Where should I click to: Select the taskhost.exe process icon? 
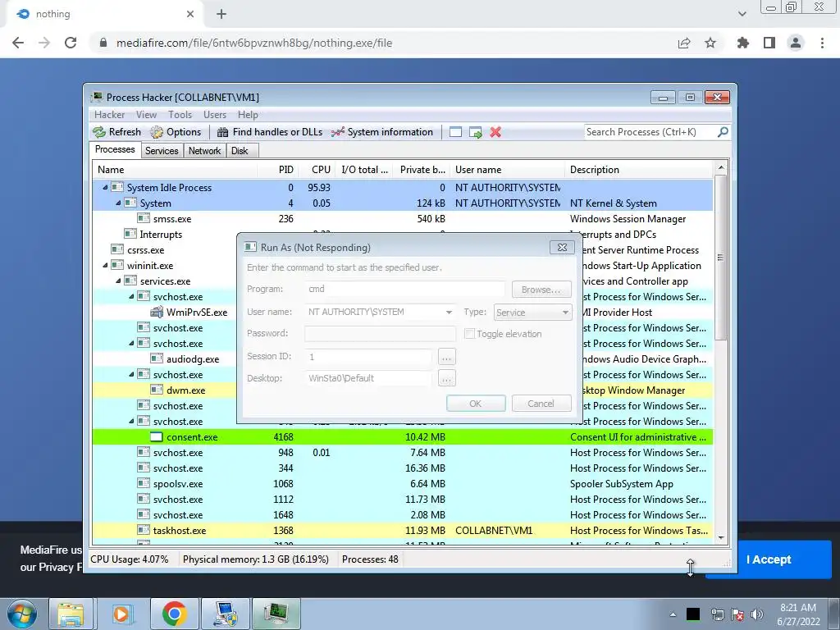tap(143, 530)
